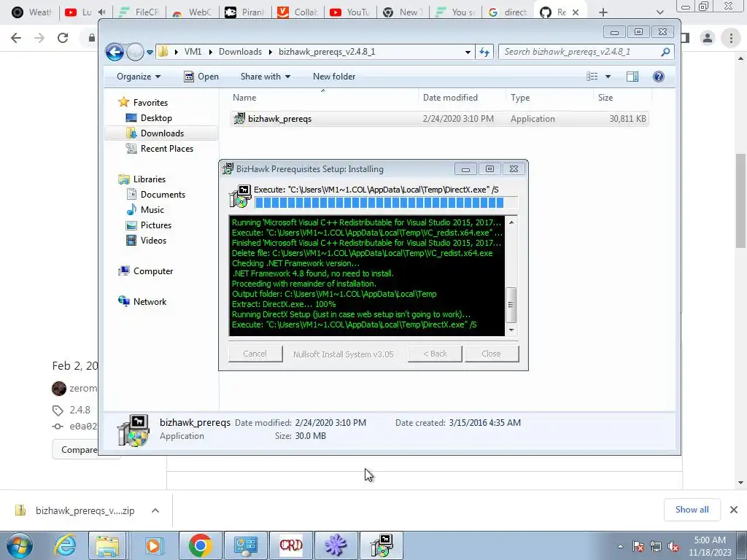This screenshot has width=747, height=560.
Task: Click the installer log scrollbar thumb
Action: point(511,305)
